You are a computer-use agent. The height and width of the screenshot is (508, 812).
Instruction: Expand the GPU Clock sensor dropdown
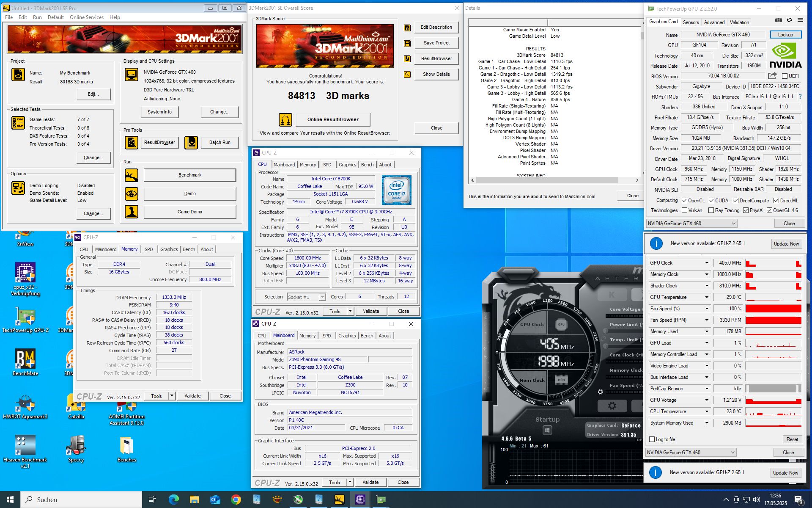(706, 263)
